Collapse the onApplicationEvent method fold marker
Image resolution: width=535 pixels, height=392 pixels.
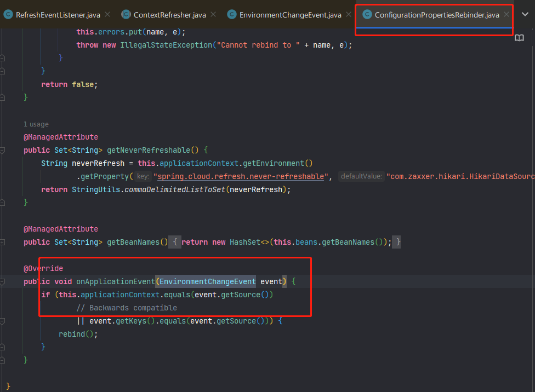coord(2,281)
